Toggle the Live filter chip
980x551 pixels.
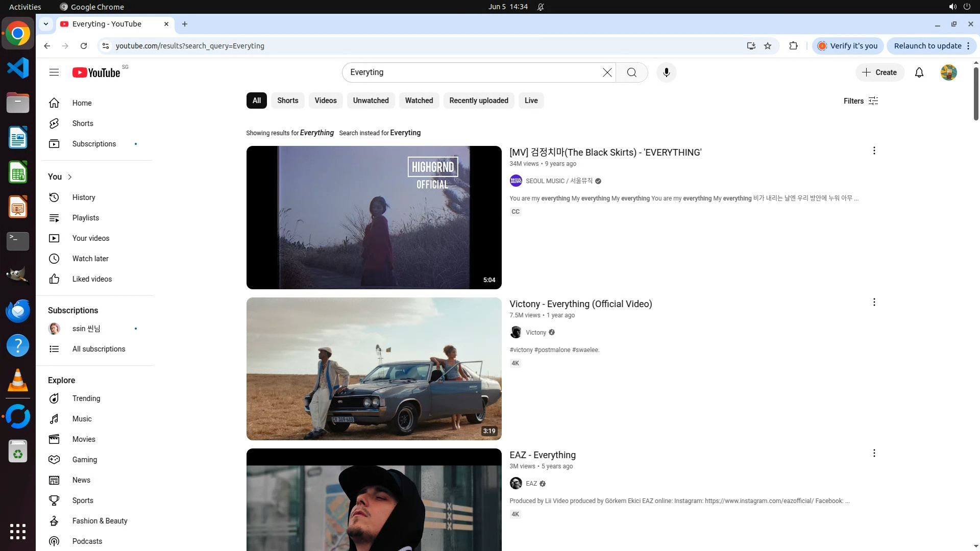tap(531, 101)
